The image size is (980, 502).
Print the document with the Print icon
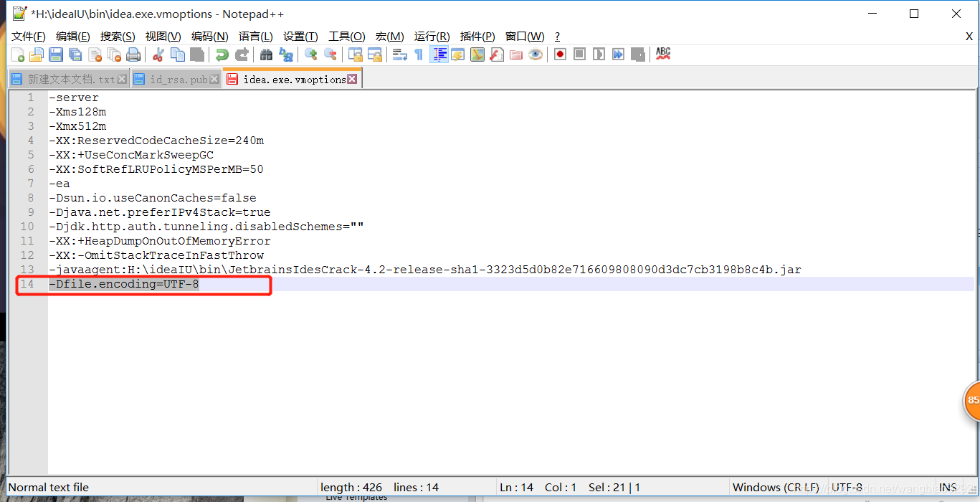[x=133, y=55]
